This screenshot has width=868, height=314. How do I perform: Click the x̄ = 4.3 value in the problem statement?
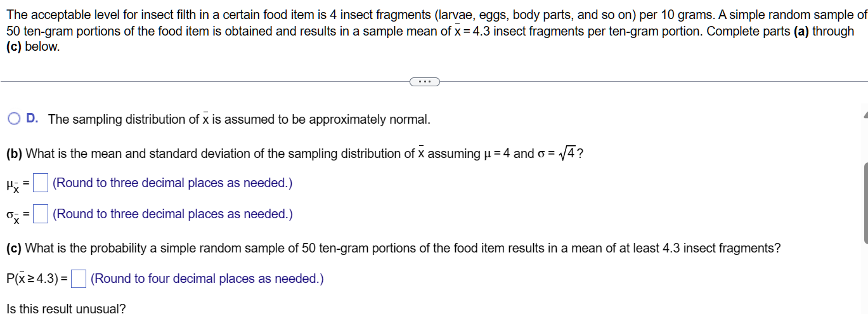471,31
